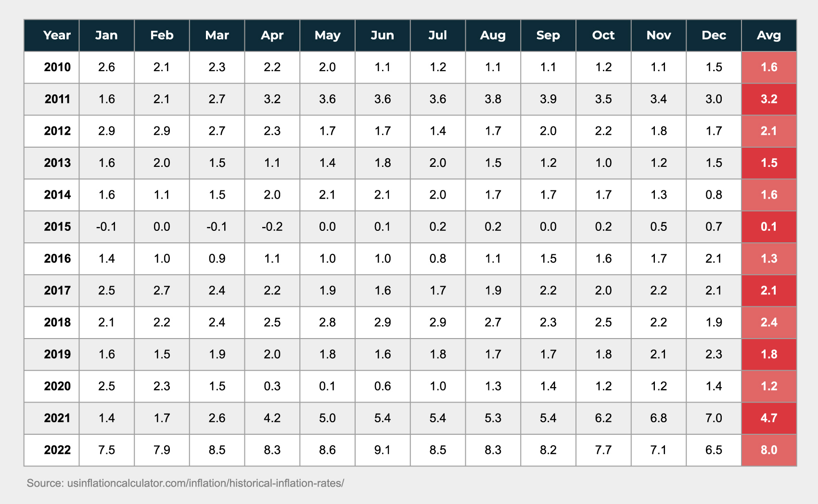The width and height of the screenshot is (818, 504).
Task: Open the usinflationcalculator.com source link
Action: 205,483
